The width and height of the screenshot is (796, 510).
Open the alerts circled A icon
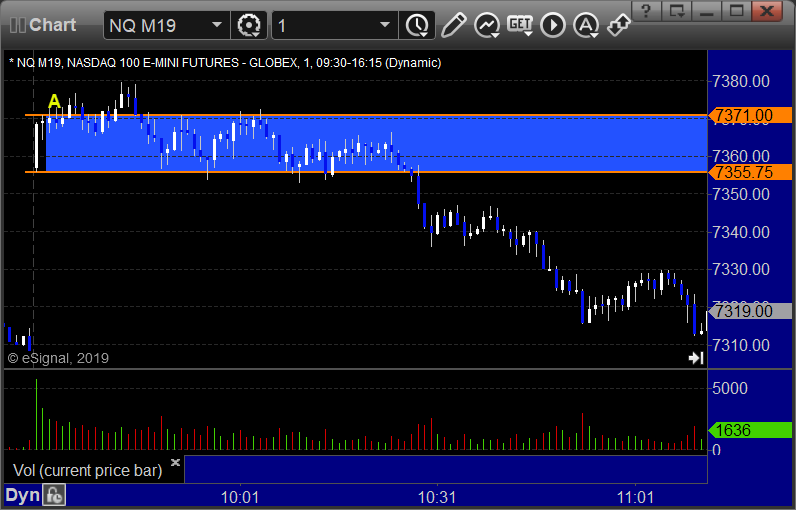tap(586, 25)
